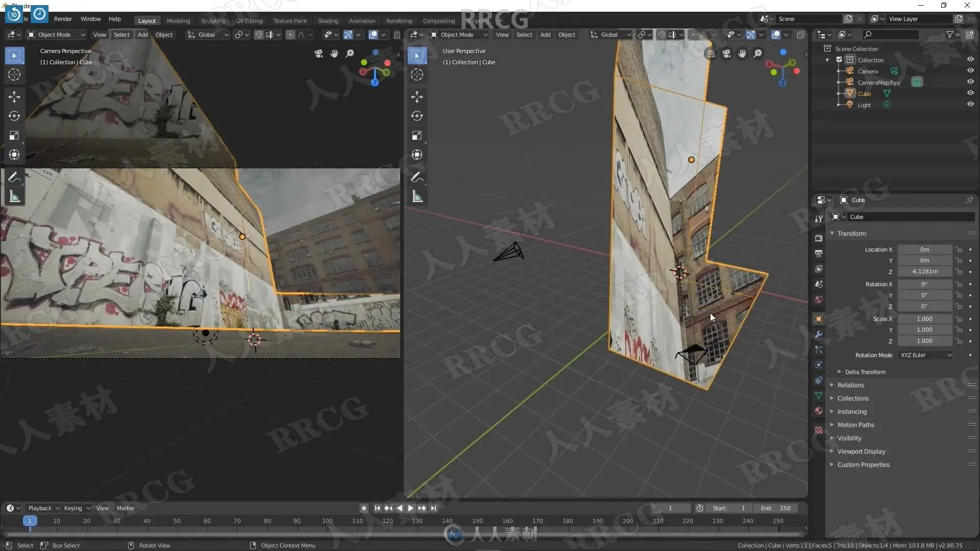Uncheck the Collection checkbox in outliner
980x551 pixels.
[x=839, y=60]
